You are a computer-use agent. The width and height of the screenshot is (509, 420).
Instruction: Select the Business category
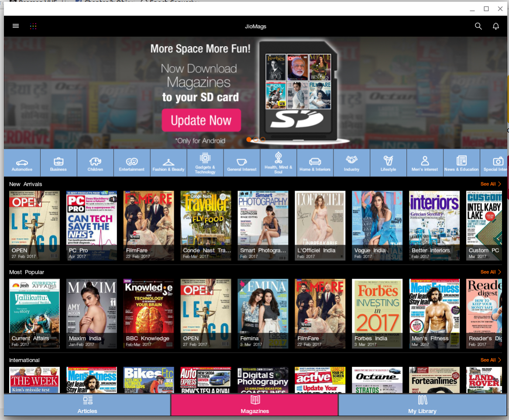click(58, 163)
